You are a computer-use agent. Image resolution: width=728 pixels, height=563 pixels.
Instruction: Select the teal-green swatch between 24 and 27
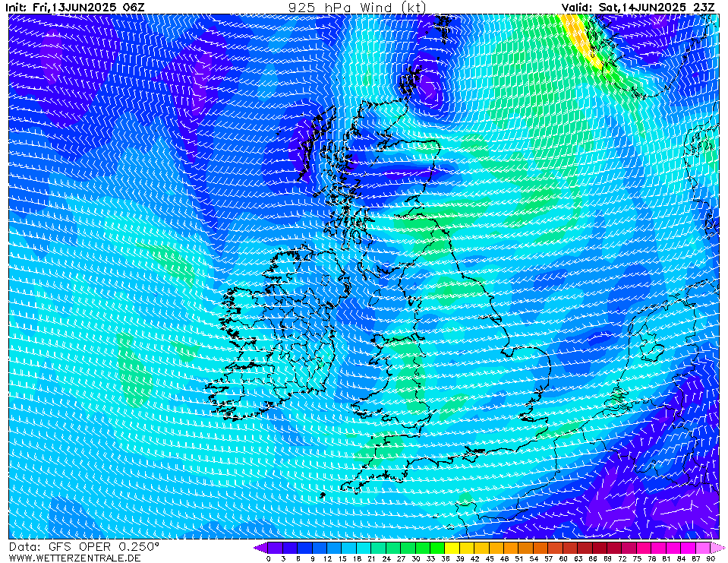coord(393,548)
